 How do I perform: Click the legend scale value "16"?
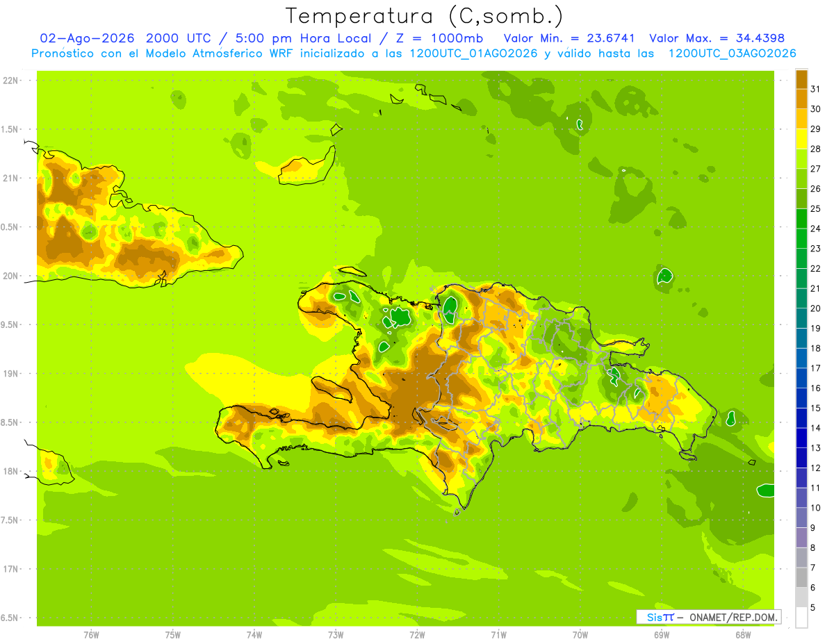pyautogui.click(x=816, y=388)
